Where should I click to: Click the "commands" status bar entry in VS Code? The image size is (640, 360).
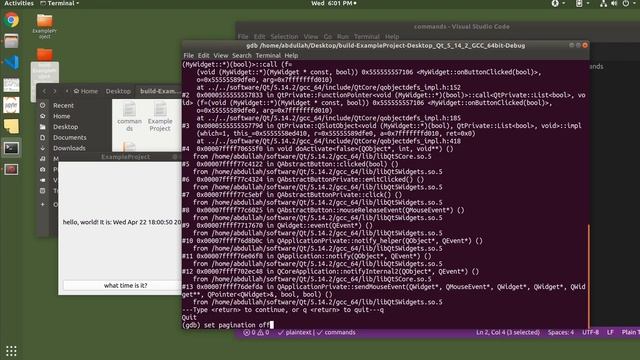pos(336,333)
